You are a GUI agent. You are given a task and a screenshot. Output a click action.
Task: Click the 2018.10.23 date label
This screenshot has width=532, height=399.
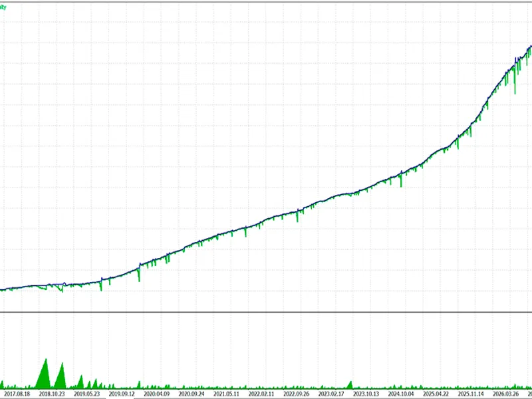(x=52, y=394)
